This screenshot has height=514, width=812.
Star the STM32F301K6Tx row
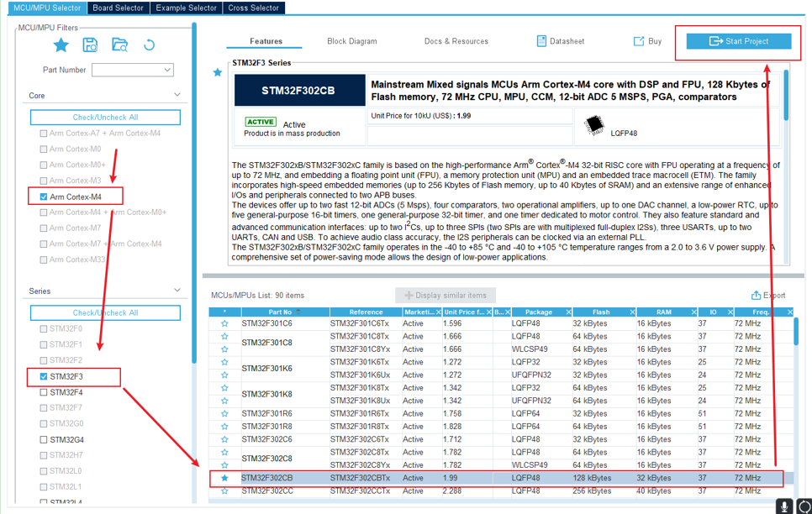224,362
